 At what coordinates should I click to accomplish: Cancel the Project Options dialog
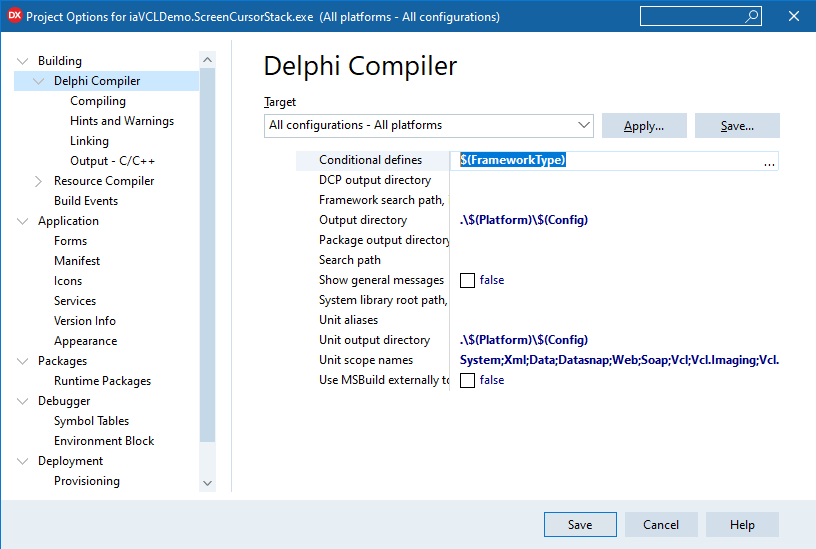pos(661,525)
